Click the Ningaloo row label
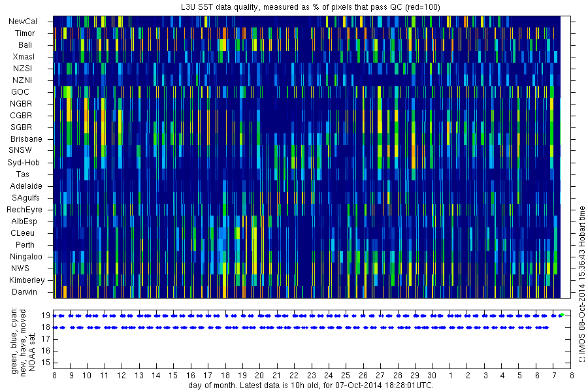Image resolution: width=588 pixels, height=392 pixels. pyautogui.click(x=26, y=257)
